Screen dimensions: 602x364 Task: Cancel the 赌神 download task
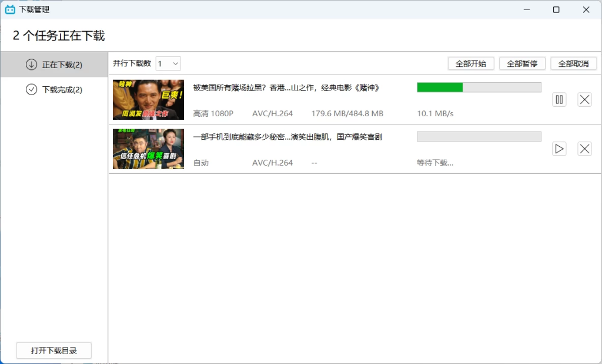(x=584, y=99)
